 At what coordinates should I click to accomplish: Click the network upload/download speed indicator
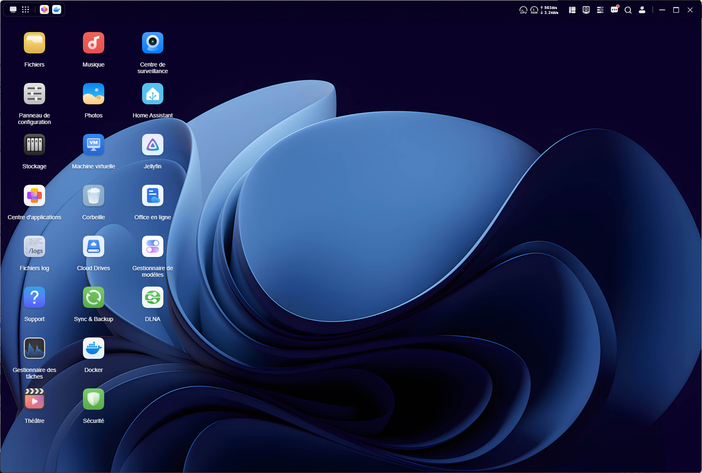[x=550, y=10]
